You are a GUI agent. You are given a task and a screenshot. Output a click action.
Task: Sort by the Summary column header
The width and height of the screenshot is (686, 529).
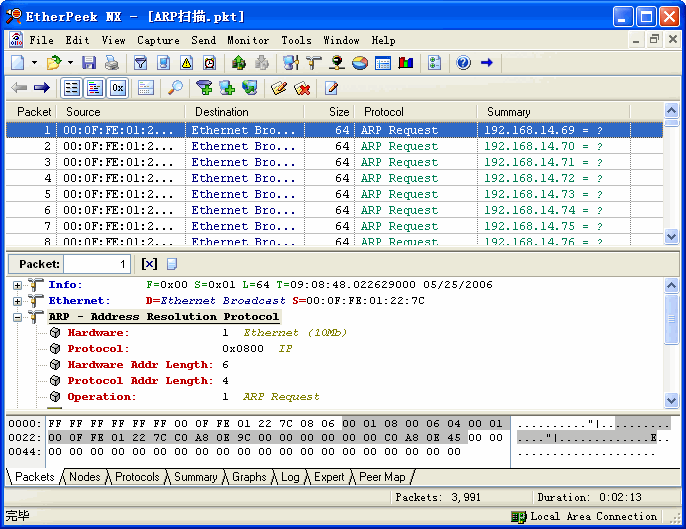(553, 112)
